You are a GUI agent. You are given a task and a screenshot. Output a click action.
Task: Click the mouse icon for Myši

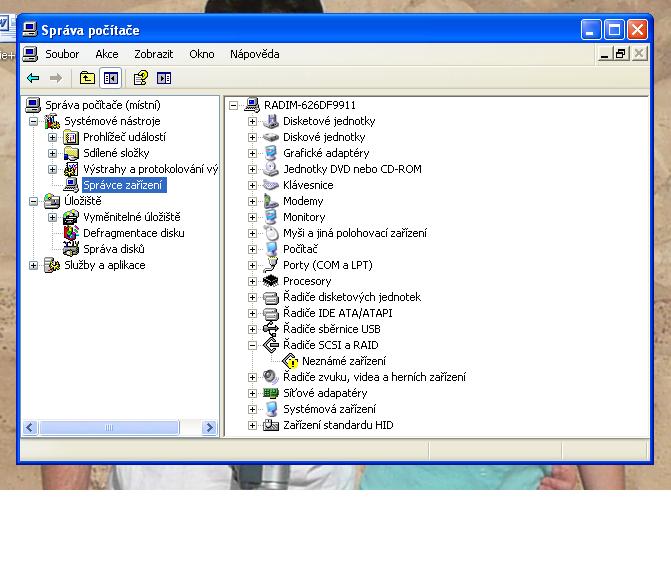[x=271, y=233]
